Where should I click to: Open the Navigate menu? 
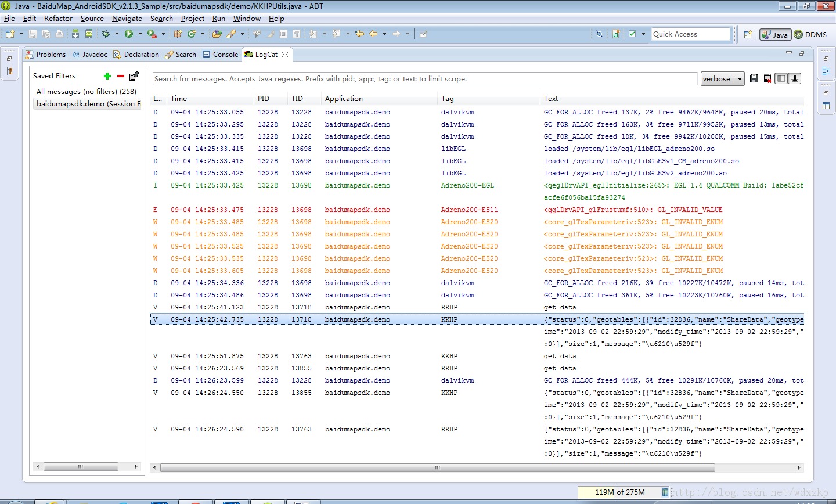pos(127,19)
